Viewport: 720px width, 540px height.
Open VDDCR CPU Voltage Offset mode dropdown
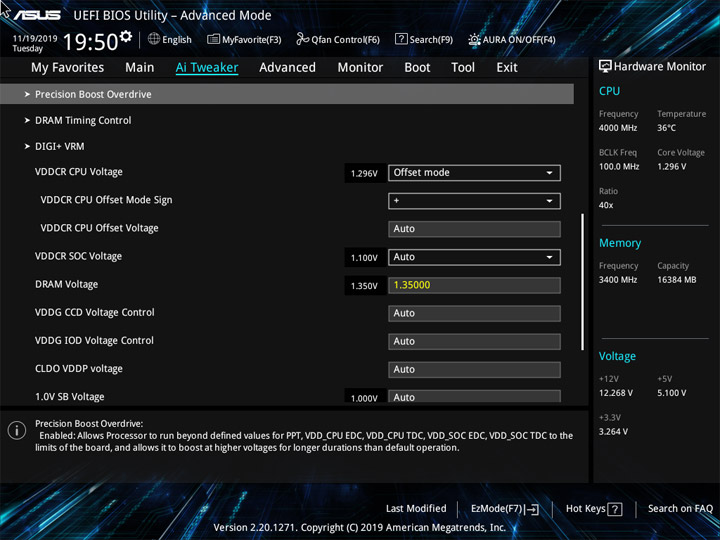coord(474,173)
